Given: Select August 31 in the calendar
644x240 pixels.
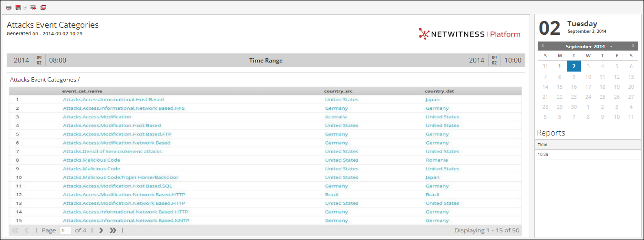Looking at the screenshot, I should (545, 66).
